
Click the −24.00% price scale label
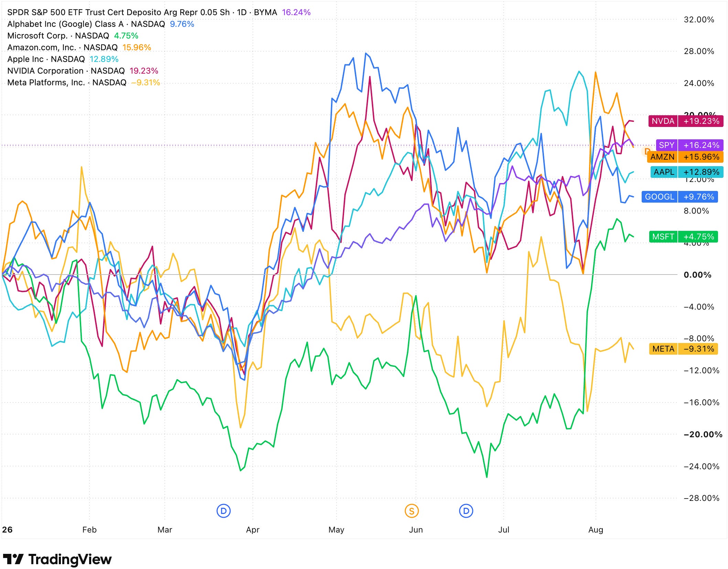coord(702,466)
